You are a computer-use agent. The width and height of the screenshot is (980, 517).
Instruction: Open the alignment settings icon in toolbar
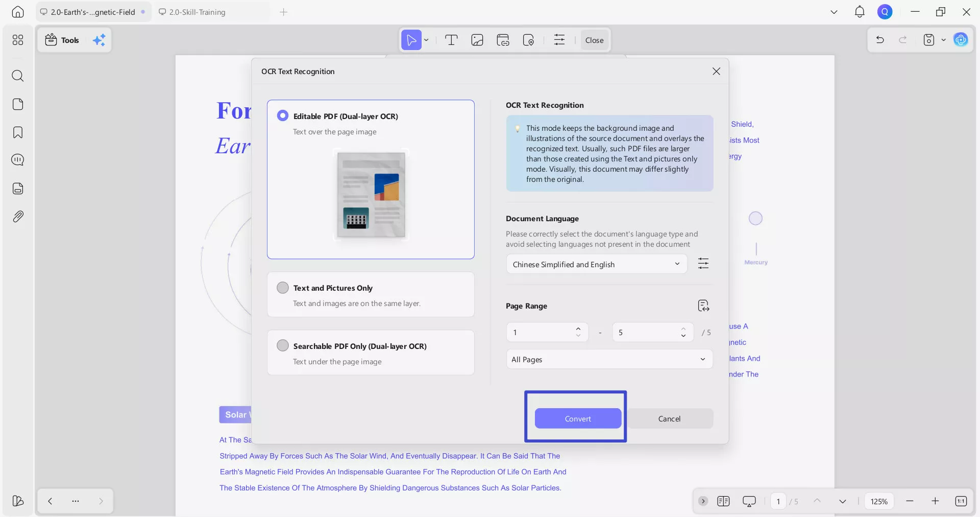click(559, 40)
